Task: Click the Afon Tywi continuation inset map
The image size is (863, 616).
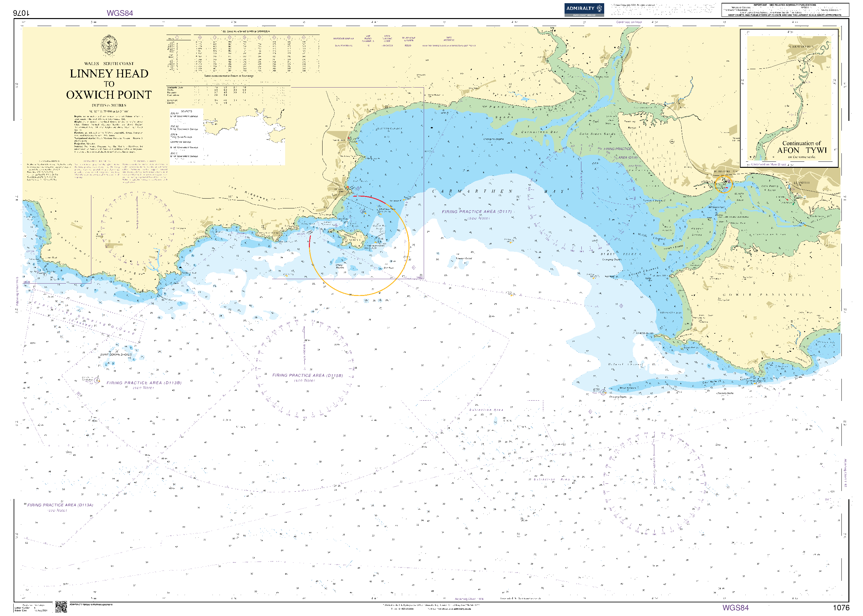Action: (x=789, y=98)
